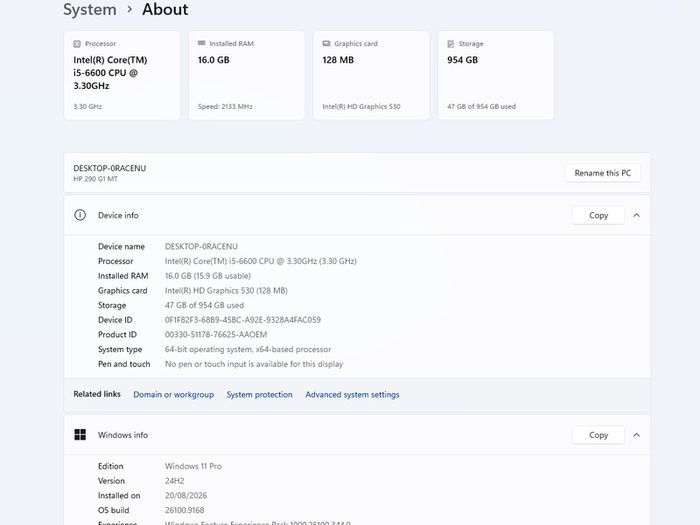Viewport: 700px width, 525px height.
Task: Click the '64-bit operating system' System type value
Action: point(248,350)
